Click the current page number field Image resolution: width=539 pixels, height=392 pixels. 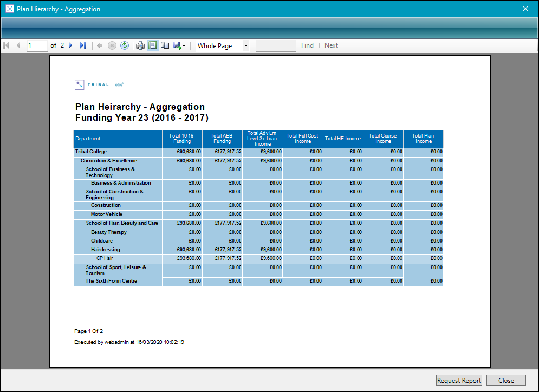click(37, 45)
